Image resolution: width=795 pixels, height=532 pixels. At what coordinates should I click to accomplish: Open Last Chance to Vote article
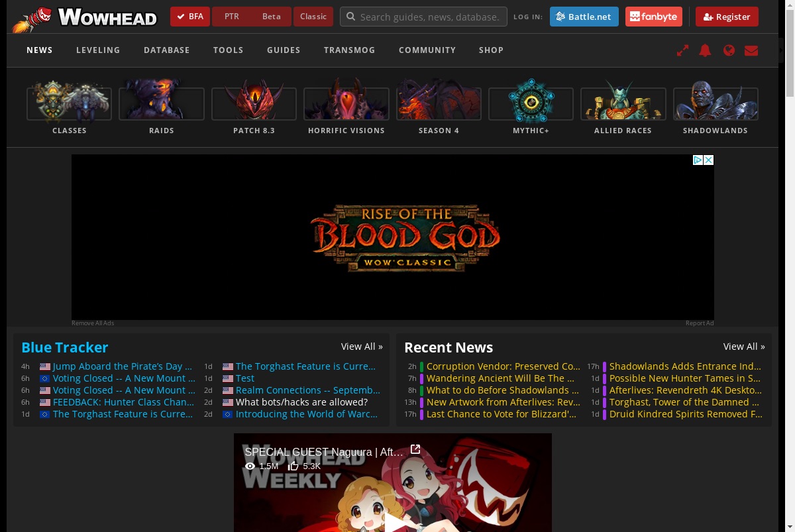502,414
